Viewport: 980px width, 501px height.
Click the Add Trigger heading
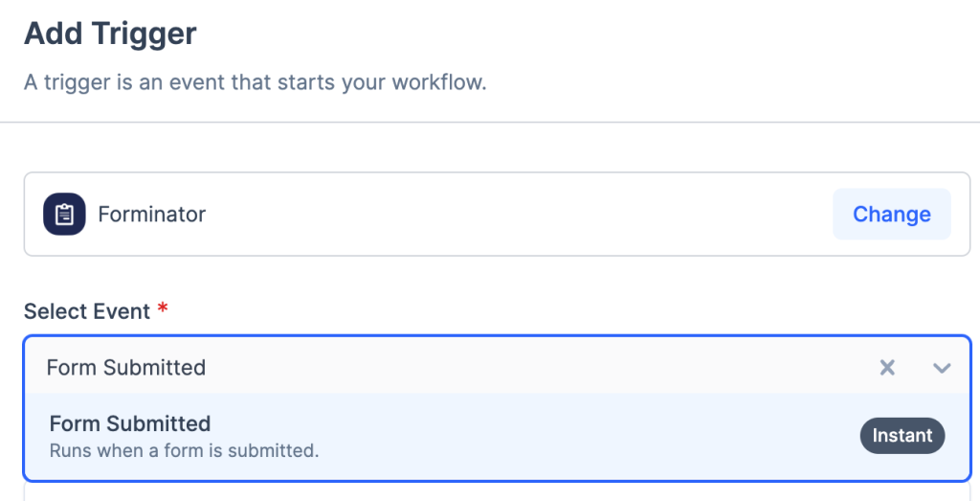tap(110, 34)
